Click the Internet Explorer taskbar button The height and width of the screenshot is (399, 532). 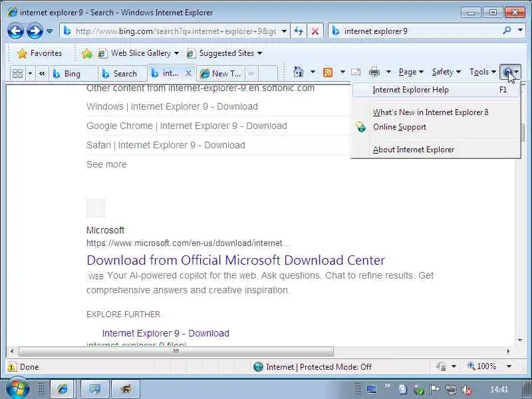pyautogui.click(x=62, y=389)
